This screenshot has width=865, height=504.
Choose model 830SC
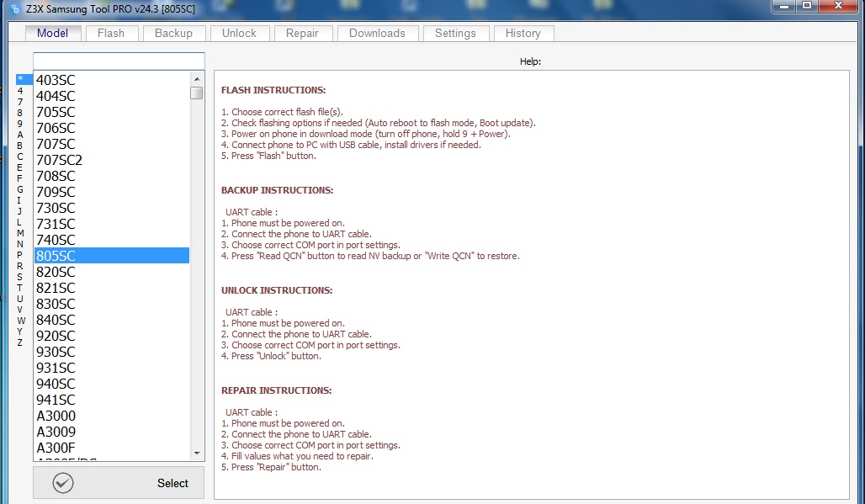click(x=111, y=304)
